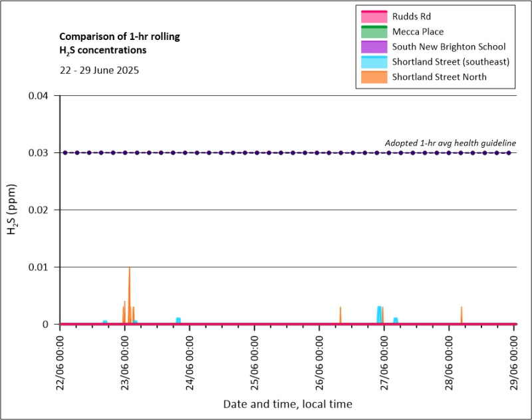Viewport: 532px width, 420px height.
Task: Click the H2S (ppm) y-axis title
Action: tap(11, 210)
